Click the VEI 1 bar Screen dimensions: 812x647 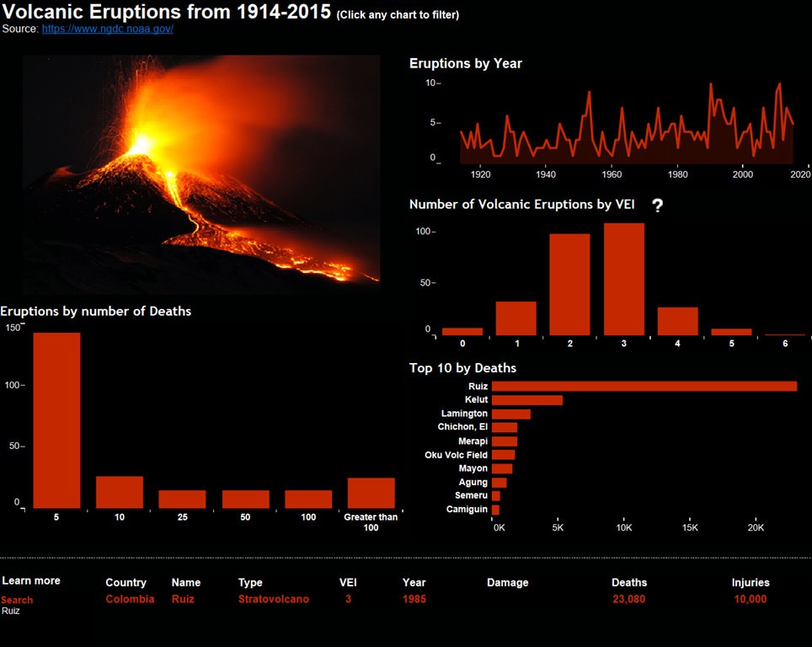click(516, 318)
